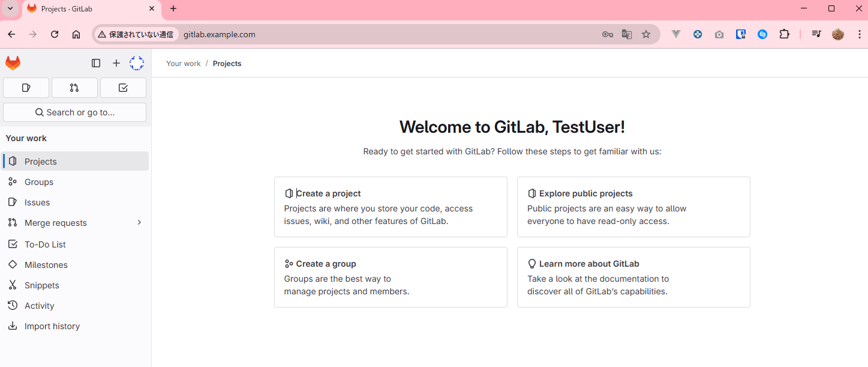This screenshot has width=868, height=367.
Task: Bookmark this page with the star icon
Action: click(x=646, y=34)
